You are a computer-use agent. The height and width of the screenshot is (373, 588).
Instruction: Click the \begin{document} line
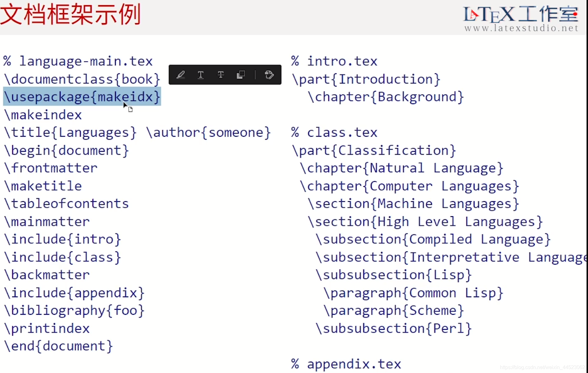[x=66, y=150]
